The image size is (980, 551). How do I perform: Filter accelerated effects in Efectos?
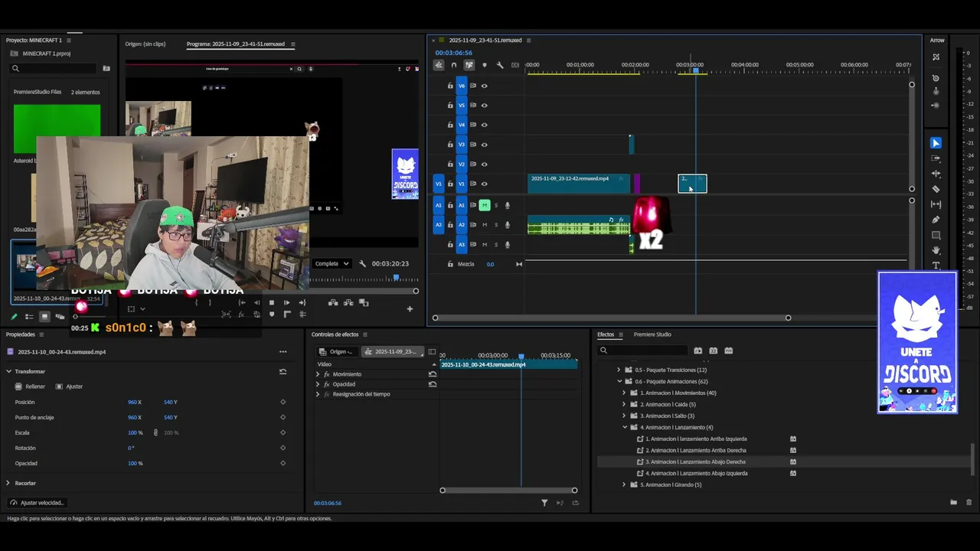(x=697, y=350)
